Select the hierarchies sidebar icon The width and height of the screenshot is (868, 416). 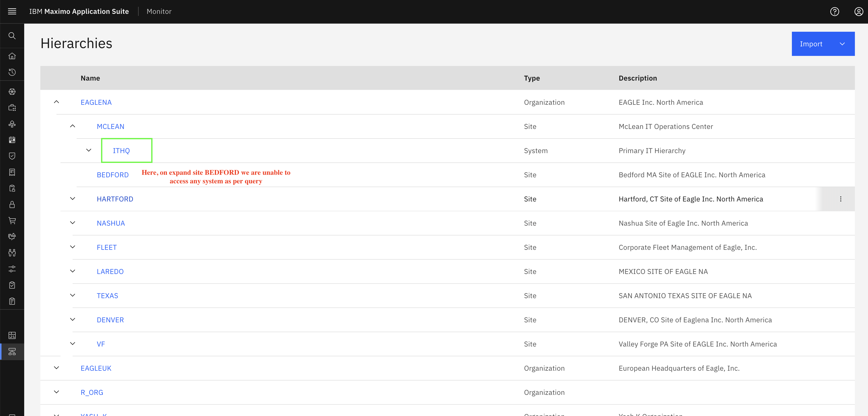(12, 352)
